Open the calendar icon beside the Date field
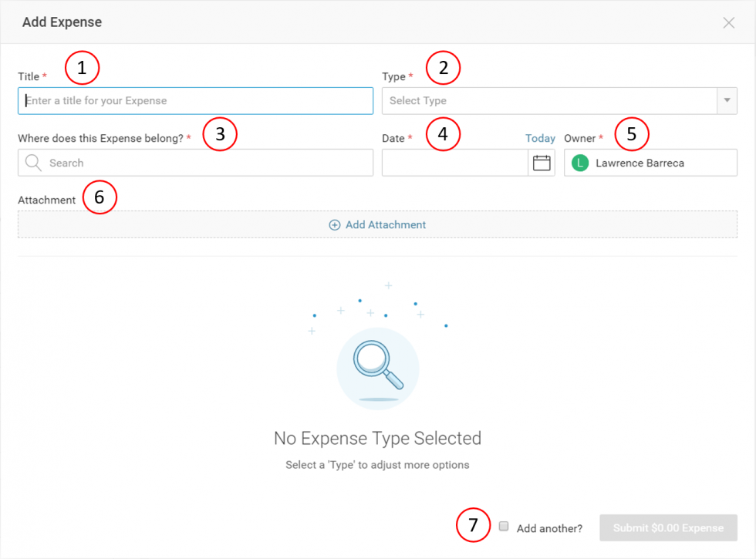 (542, 163)
